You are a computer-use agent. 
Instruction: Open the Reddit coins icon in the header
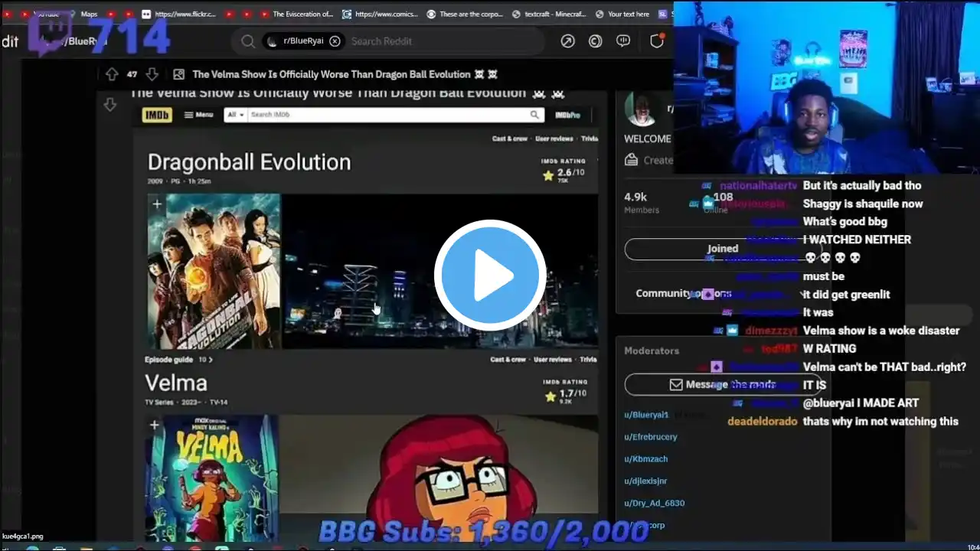[x=595, y=41]
